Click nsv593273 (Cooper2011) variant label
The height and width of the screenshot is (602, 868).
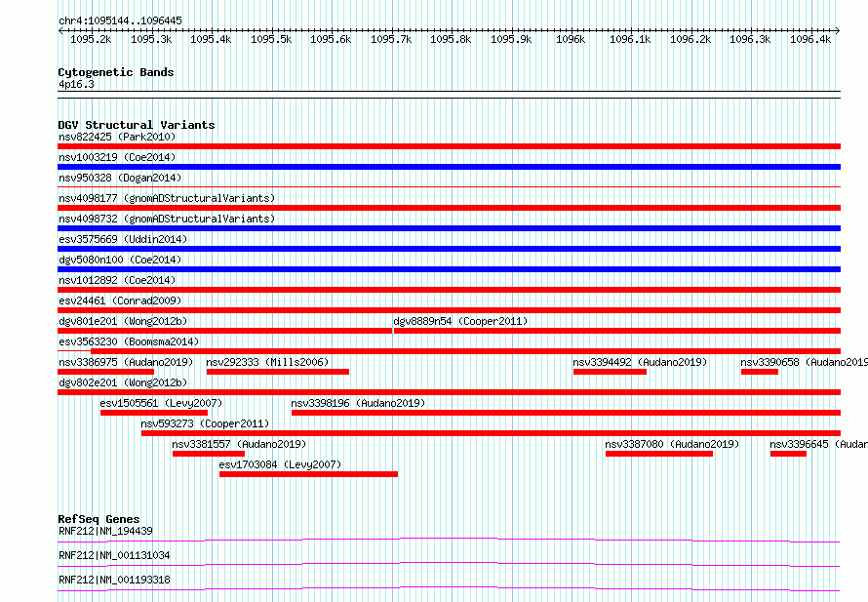click(205, 423)
